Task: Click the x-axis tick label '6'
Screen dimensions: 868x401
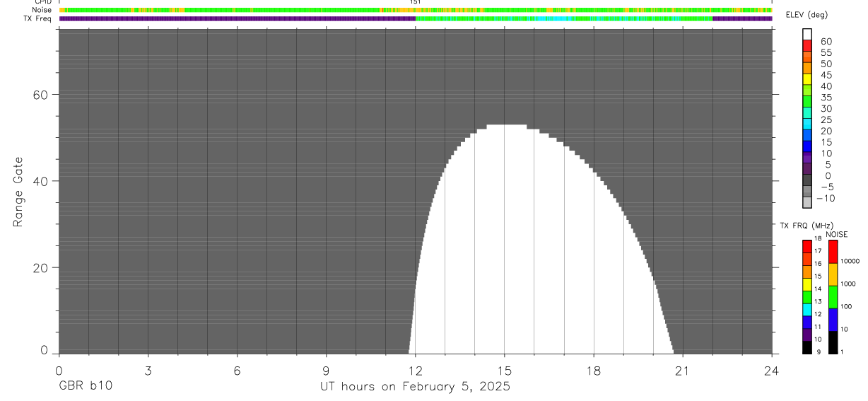Action: (x=237, y=371)
